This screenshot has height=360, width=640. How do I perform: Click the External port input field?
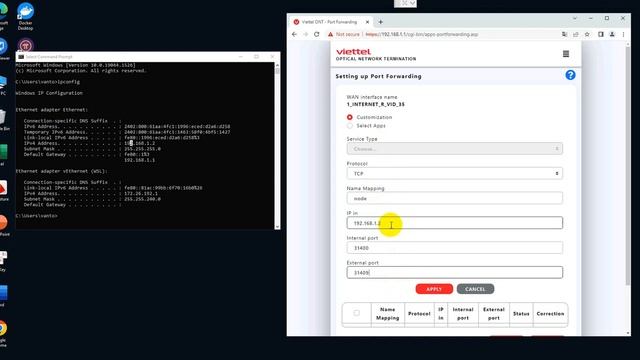point(454,272)
